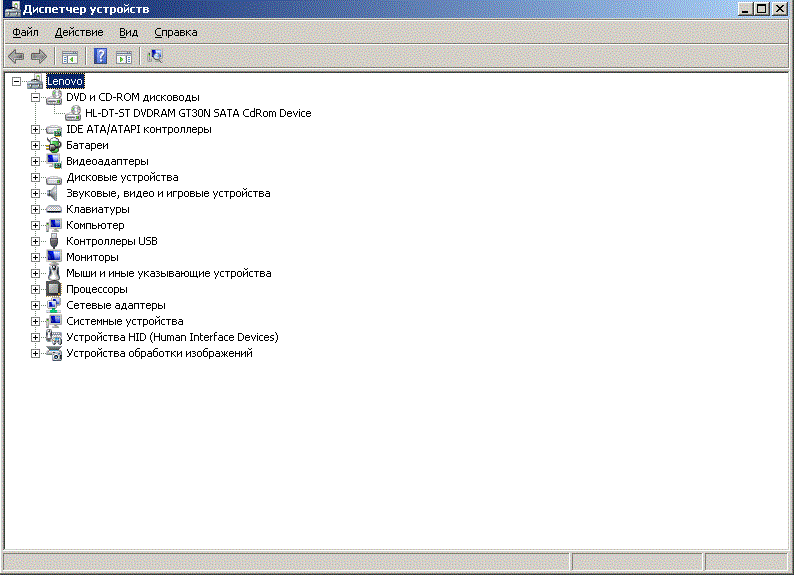
Task: Expand the Системные устройства node
Action: point(35,321)
